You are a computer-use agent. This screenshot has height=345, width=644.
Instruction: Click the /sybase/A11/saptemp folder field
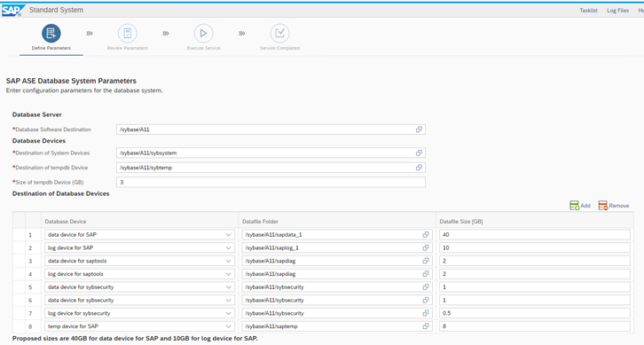337,326
